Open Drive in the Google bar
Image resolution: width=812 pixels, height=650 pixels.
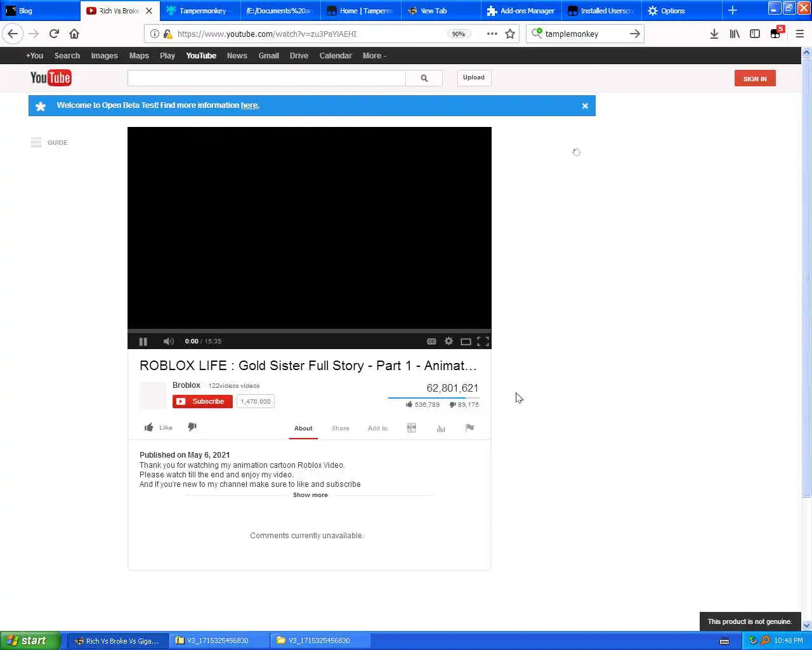click(299, 56)
